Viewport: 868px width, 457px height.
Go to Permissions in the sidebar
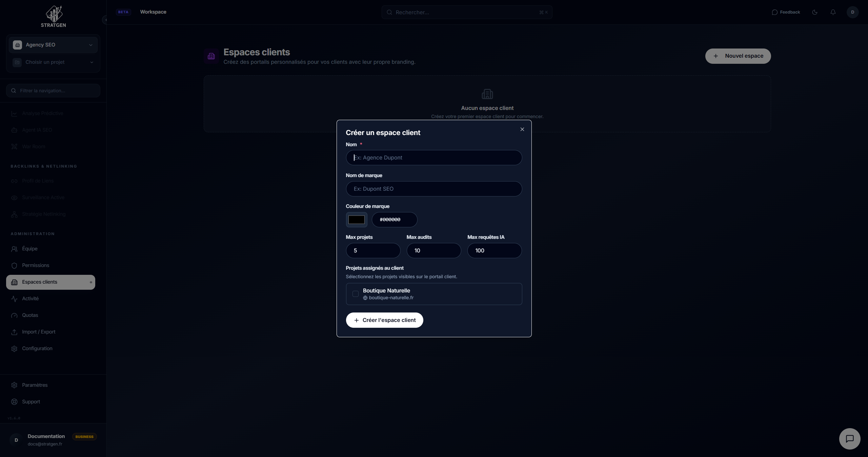[36, 265]
